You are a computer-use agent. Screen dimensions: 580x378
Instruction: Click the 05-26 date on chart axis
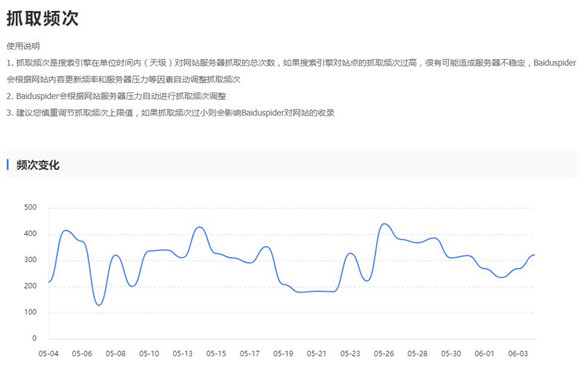[384, 354]
